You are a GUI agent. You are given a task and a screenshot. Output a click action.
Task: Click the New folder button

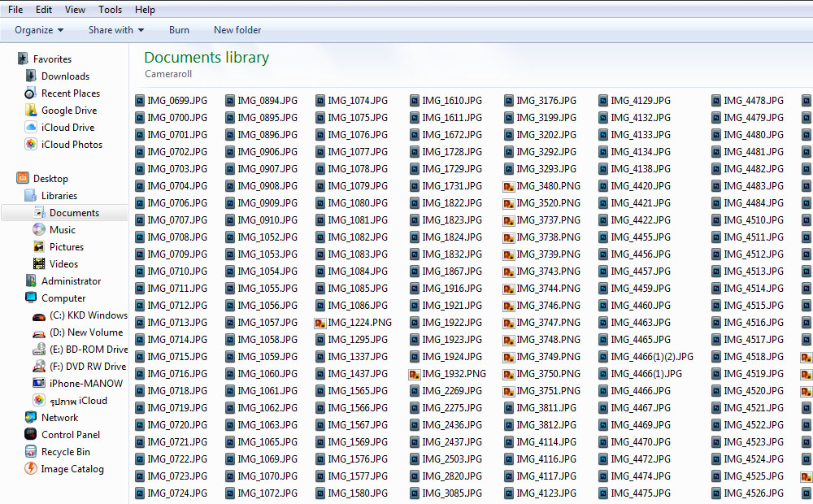237,29
